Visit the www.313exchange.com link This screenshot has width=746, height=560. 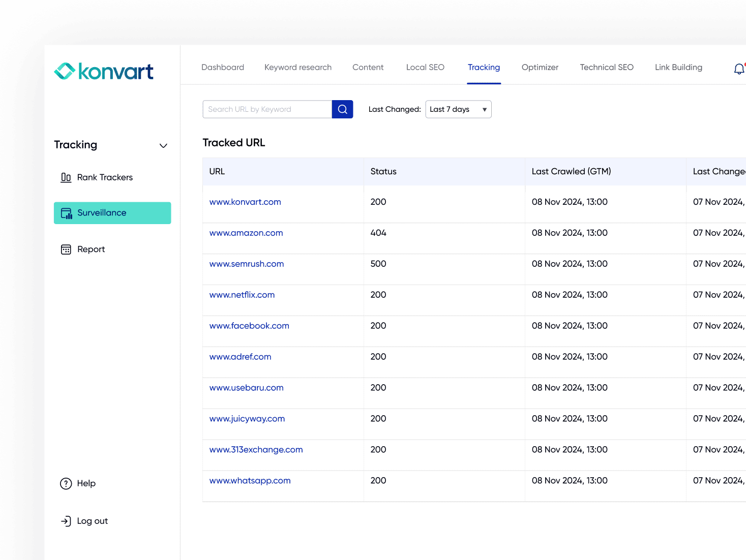coord(256,450)
